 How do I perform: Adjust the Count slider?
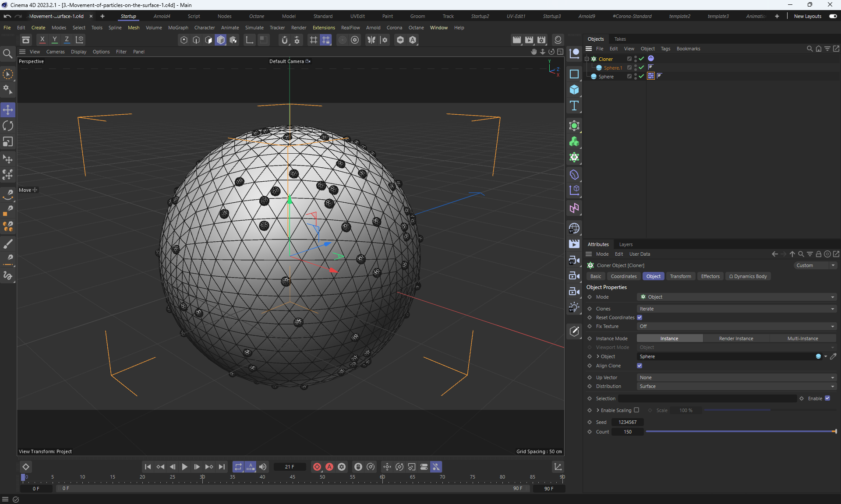coord(740,432)
